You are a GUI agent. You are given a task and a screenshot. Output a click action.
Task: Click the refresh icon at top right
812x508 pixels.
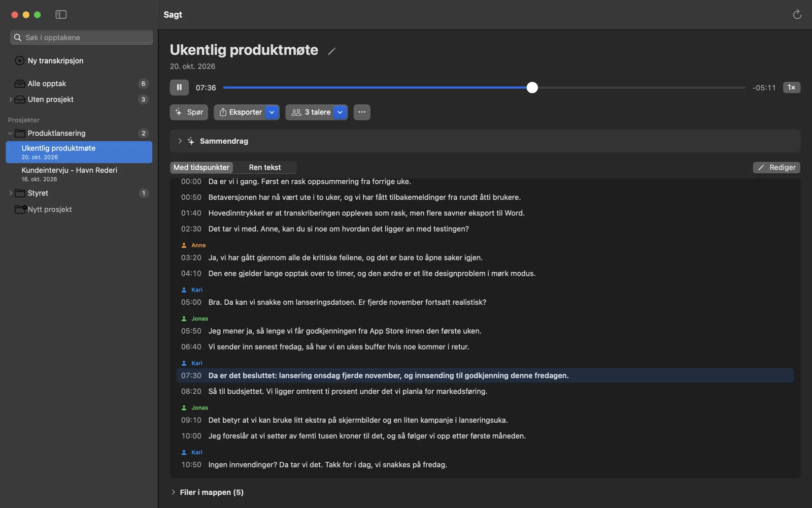coord(797,15)
